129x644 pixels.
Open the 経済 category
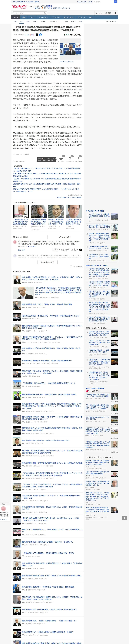click(x=34, y=22)
